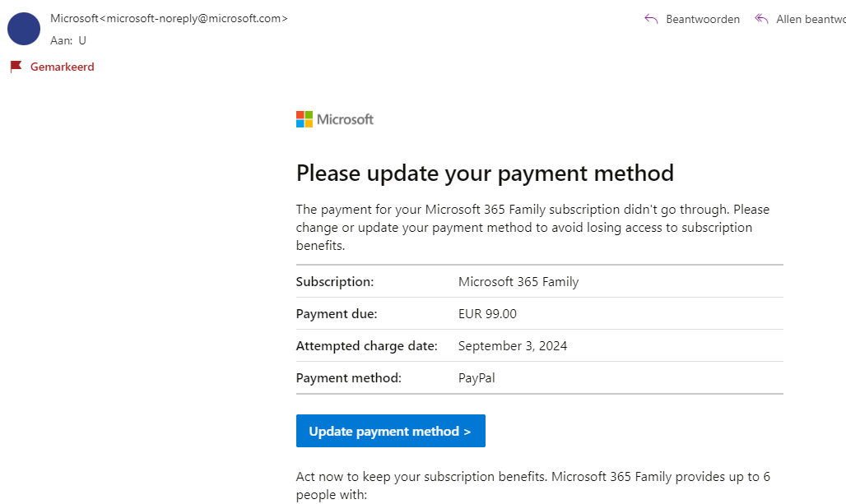
Task: Click the Microsoft four-color square logo
Action: [x=304, y=119]
